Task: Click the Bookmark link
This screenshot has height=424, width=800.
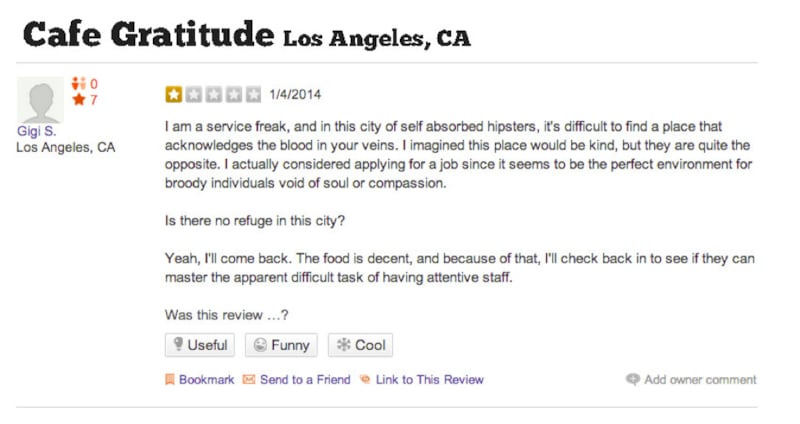Action: 206,380
